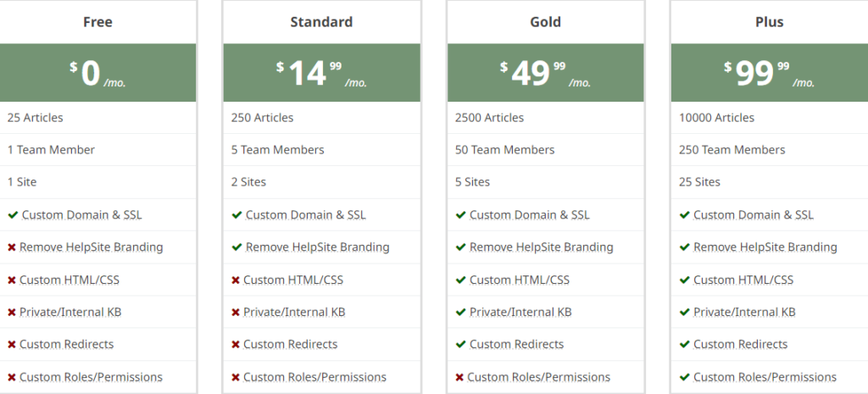Click the red X beside Free plan Remove HelpSite Branding
This screenshot has height=394, width=868.
12,247
